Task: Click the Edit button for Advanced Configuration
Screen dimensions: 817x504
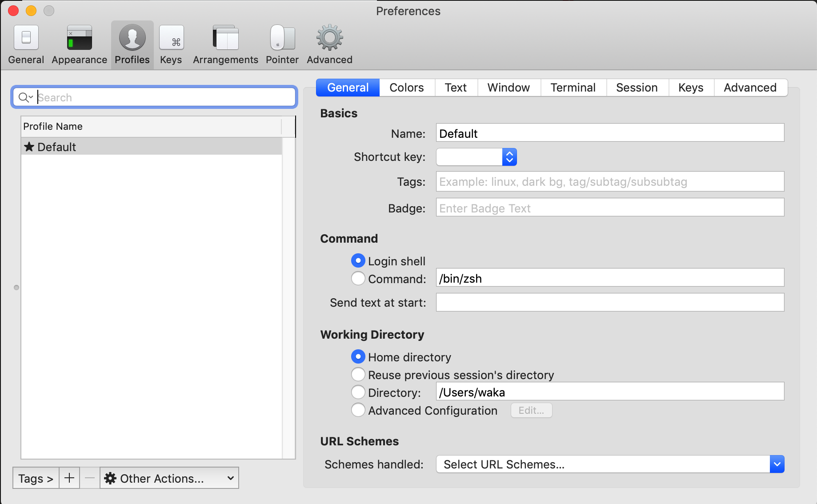Action: point(531,410)
